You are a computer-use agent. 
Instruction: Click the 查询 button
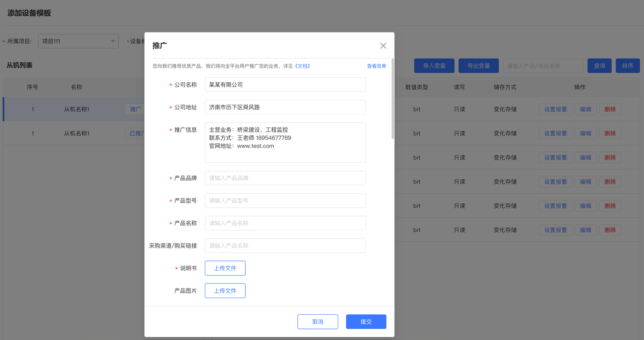[x=599, y=66]
